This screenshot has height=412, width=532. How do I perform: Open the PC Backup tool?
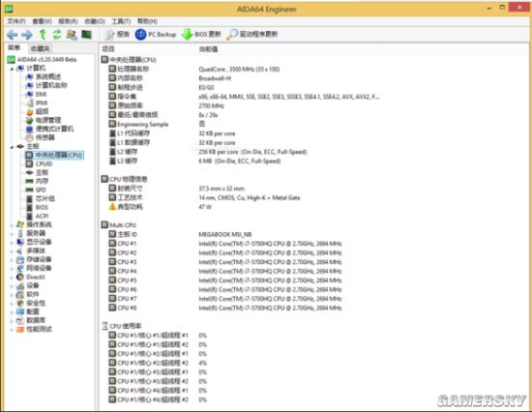156,34
